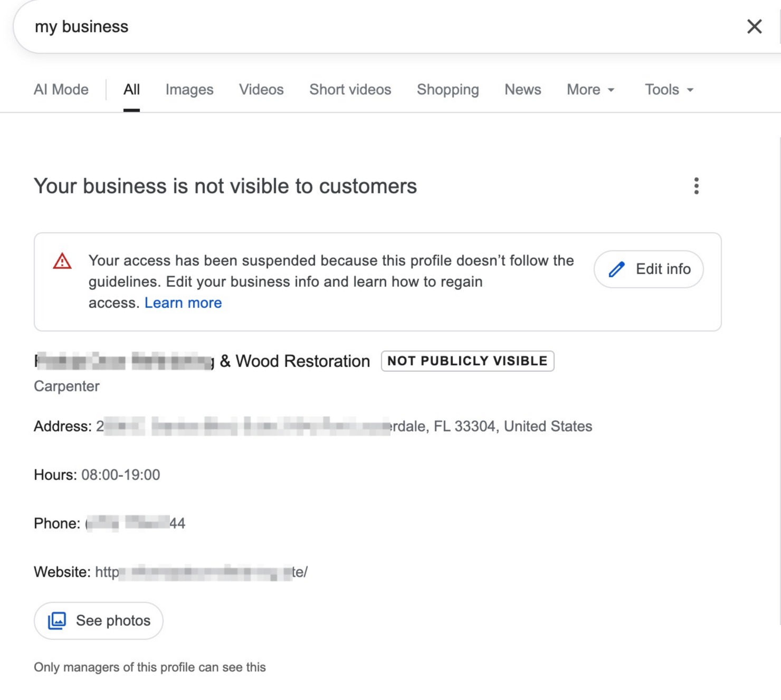Click the red warning triangle icon
The image size is (781, 700).
62,261
